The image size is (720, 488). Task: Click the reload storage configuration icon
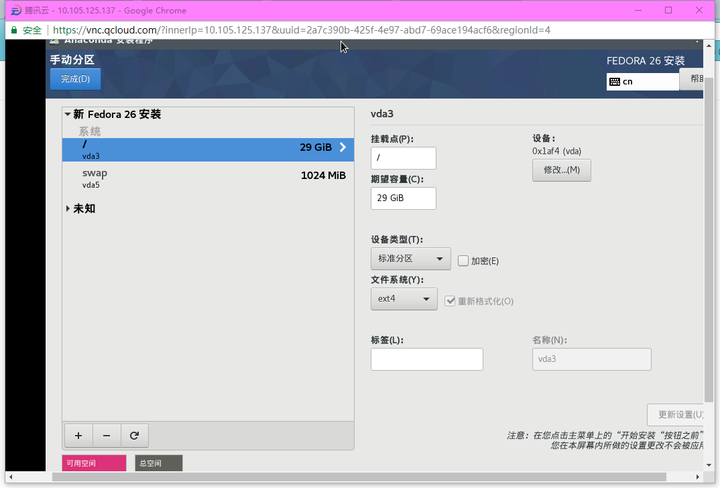point(133,435)
